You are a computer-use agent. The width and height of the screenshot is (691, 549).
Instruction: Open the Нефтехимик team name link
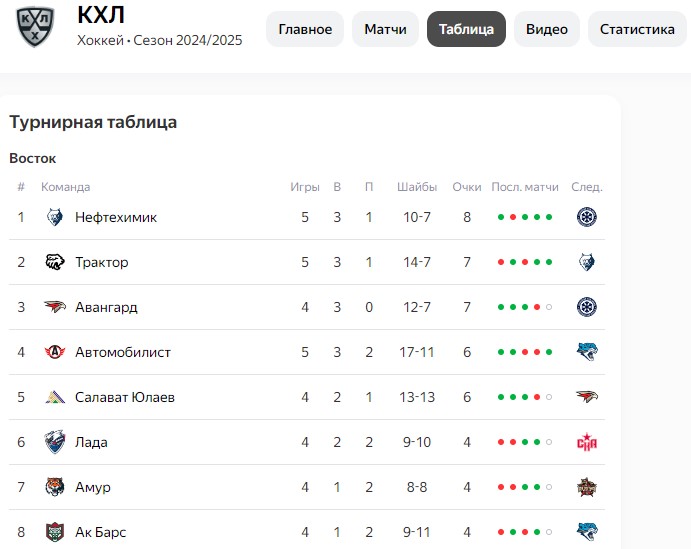tap(116, 217)
